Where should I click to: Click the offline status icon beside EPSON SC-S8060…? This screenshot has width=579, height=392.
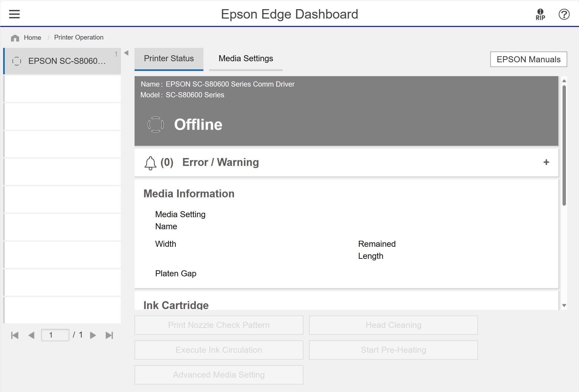point(17,61)
